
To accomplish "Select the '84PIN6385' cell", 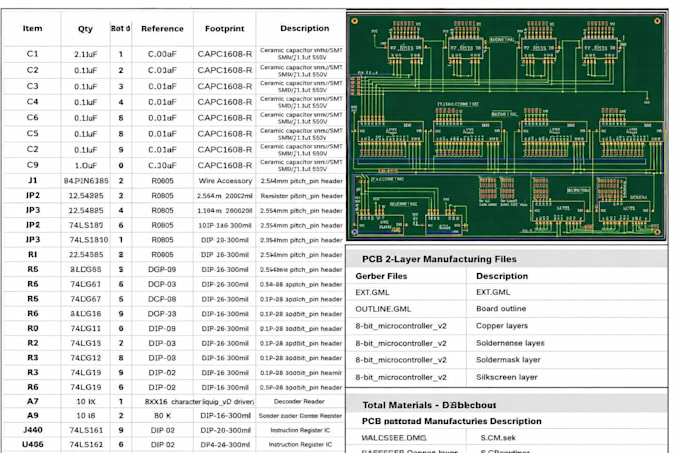I will click(x=86, y=181).
